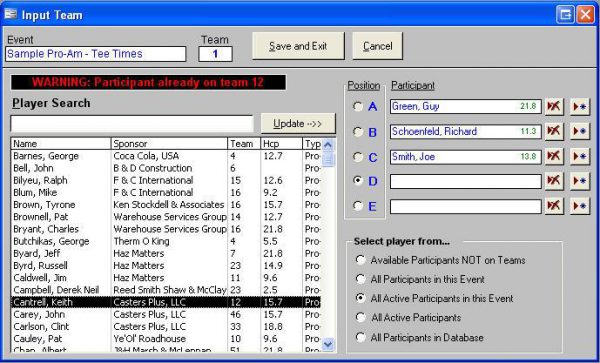Viewport: 600px width, 363px height.
Task: Select player Blum, Mike
Action: [166, 192]
